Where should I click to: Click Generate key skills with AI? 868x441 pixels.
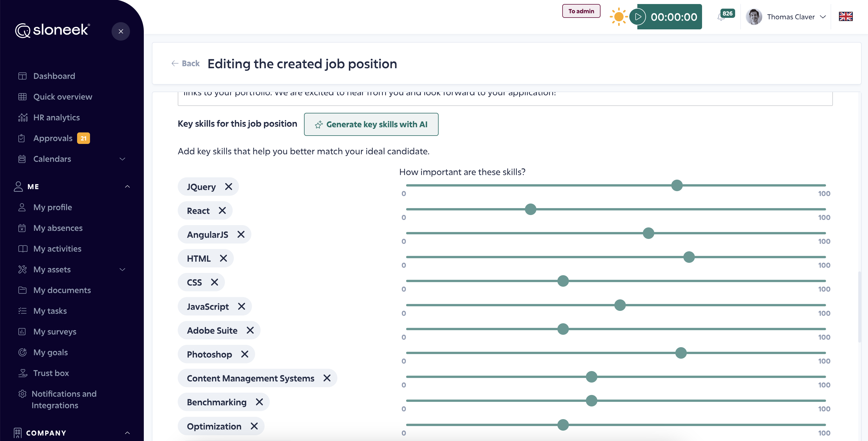point(371,124)
